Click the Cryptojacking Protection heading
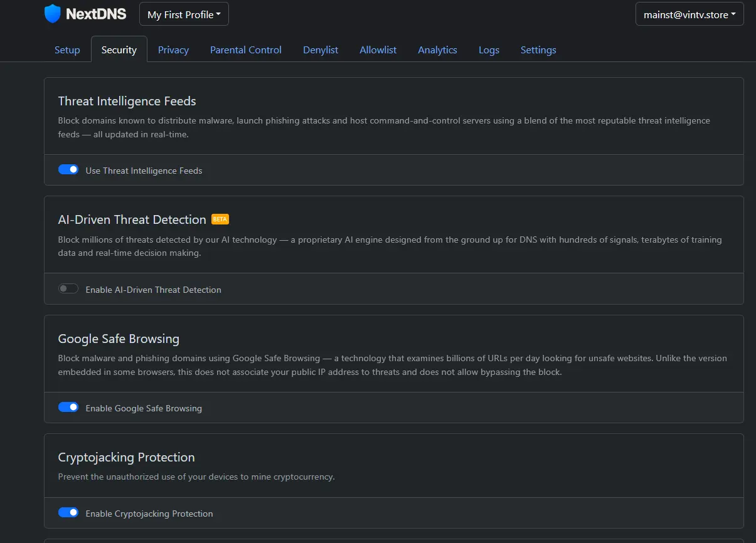The height and width of the screenshot is (543, 756). pos(127,457)
